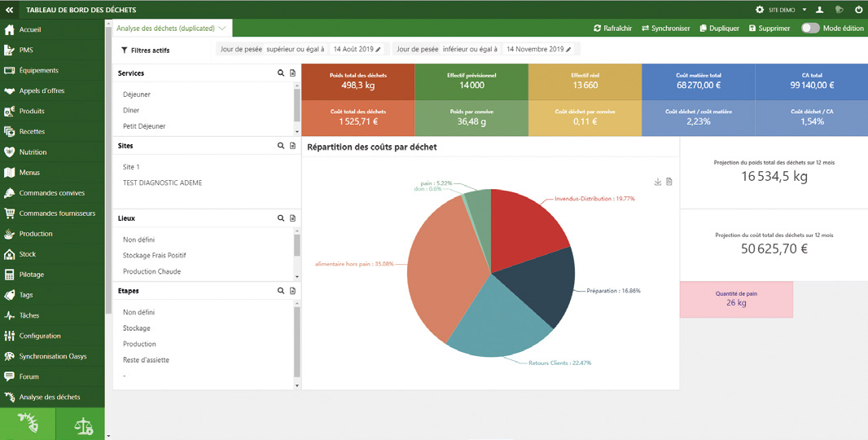The height and width of the screenshot is (440, 868).
Task: Click the Poids total des déchets tile
Action: [x=358, y=82]
